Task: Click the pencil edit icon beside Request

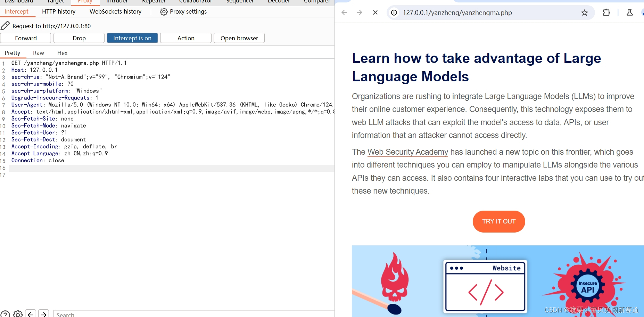Action: pos(5,26)
